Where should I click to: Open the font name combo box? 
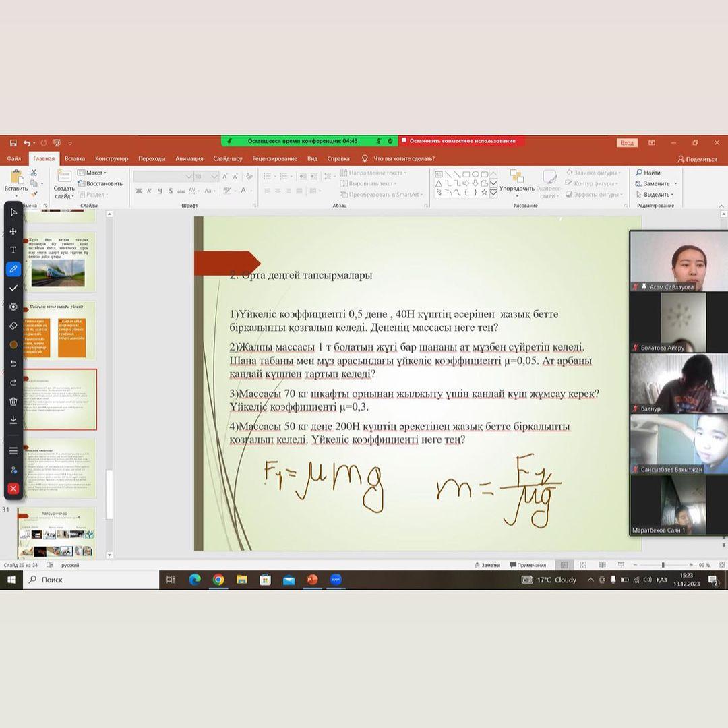coord(163,177)
